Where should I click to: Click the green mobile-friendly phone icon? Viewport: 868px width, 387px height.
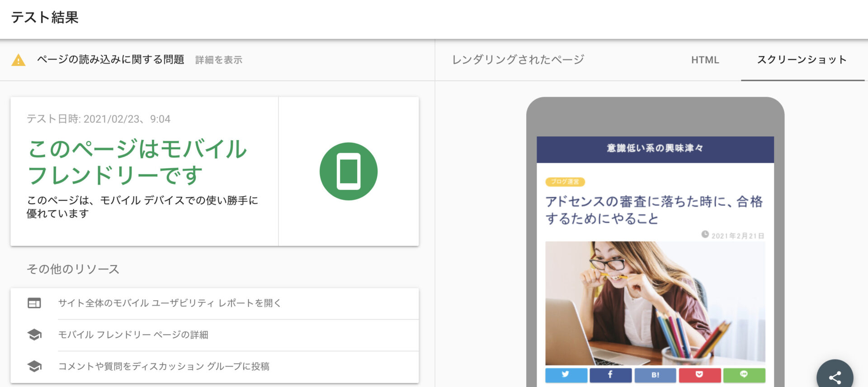(348, 171)
